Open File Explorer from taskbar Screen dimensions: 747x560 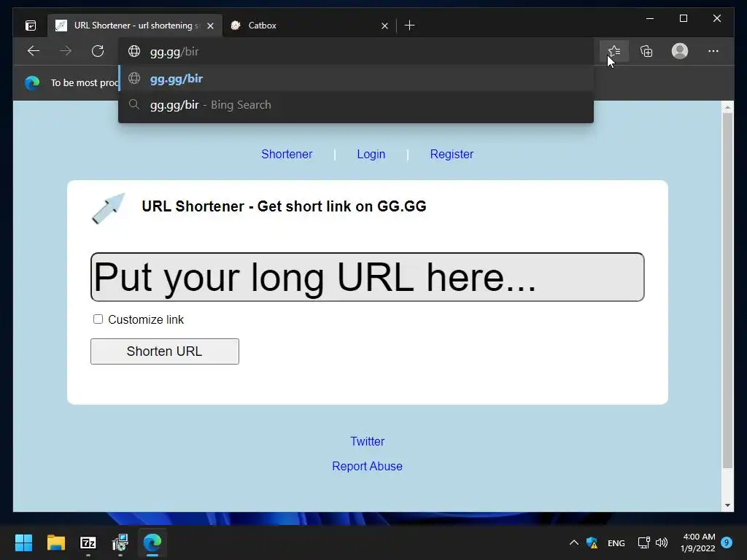(x=55, y=542)
